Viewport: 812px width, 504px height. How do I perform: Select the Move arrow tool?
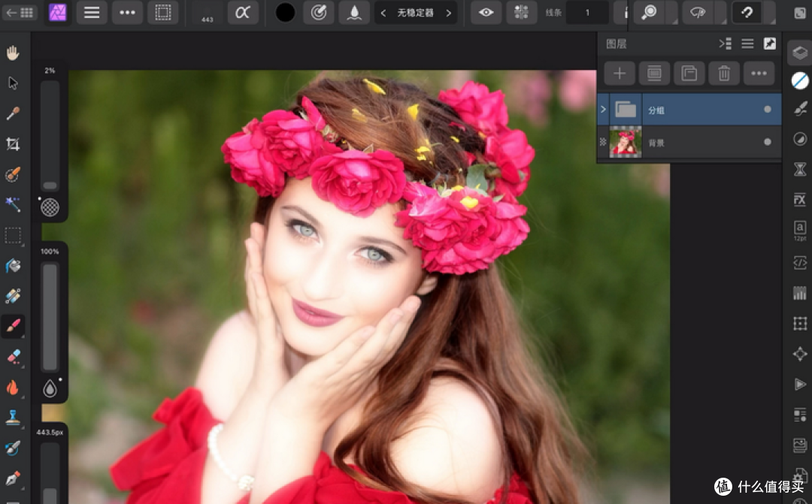[13, 83]
